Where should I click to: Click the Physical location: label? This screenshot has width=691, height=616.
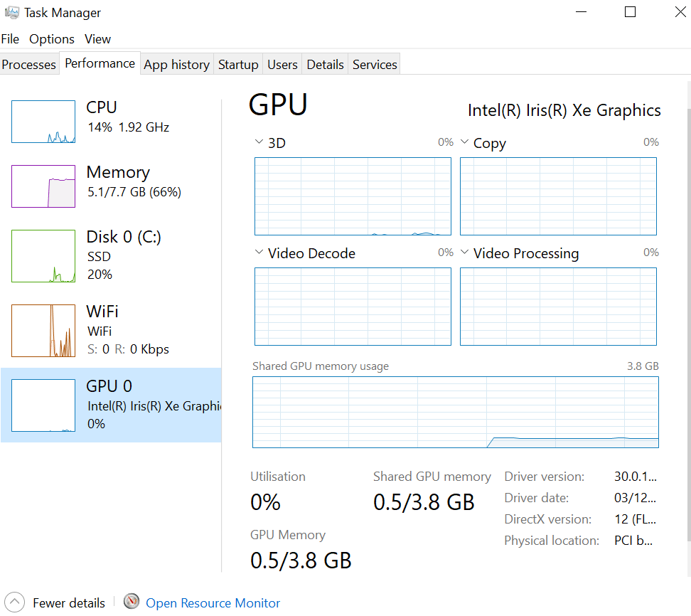552,540
